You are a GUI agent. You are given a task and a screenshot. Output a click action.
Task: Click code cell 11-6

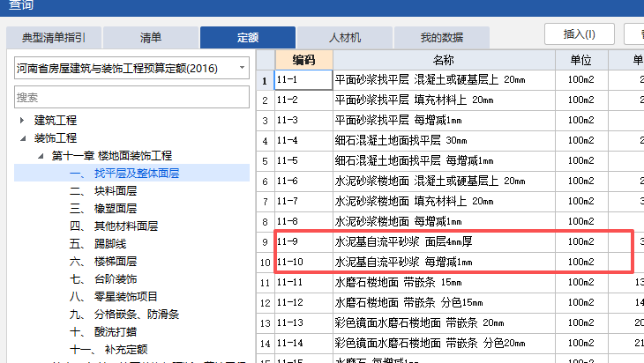(x=303, y=181)
